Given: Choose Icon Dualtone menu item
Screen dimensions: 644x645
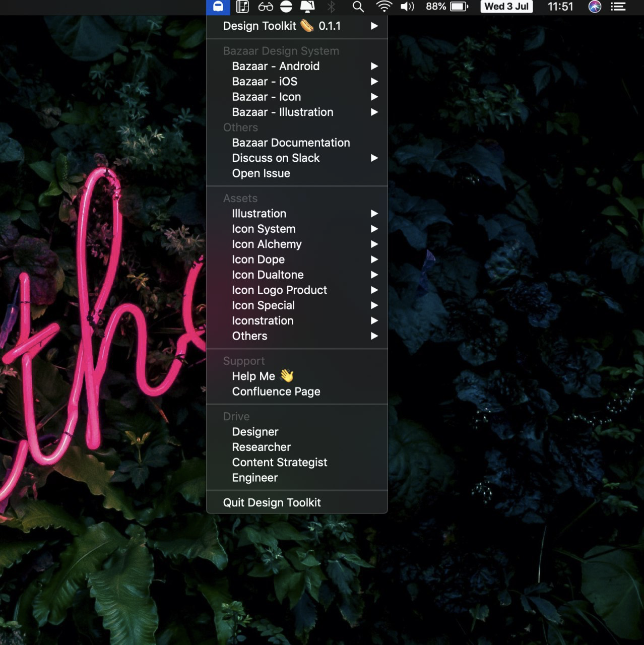Looking at the screenshot, I should tap(297, 275).
